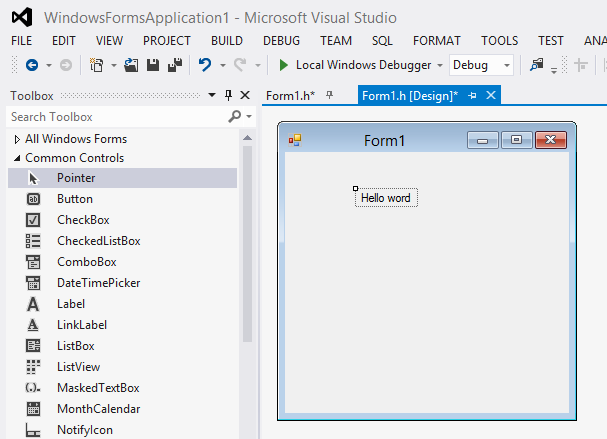
Task: Open the Redo history dropdown arrow
Action: point(258,65)
